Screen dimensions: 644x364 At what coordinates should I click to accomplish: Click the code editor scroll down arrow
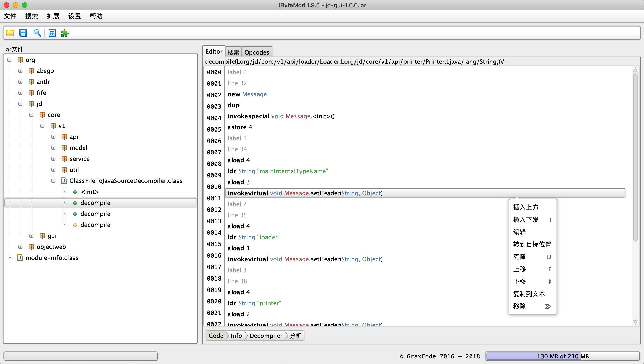coord(635,322)
